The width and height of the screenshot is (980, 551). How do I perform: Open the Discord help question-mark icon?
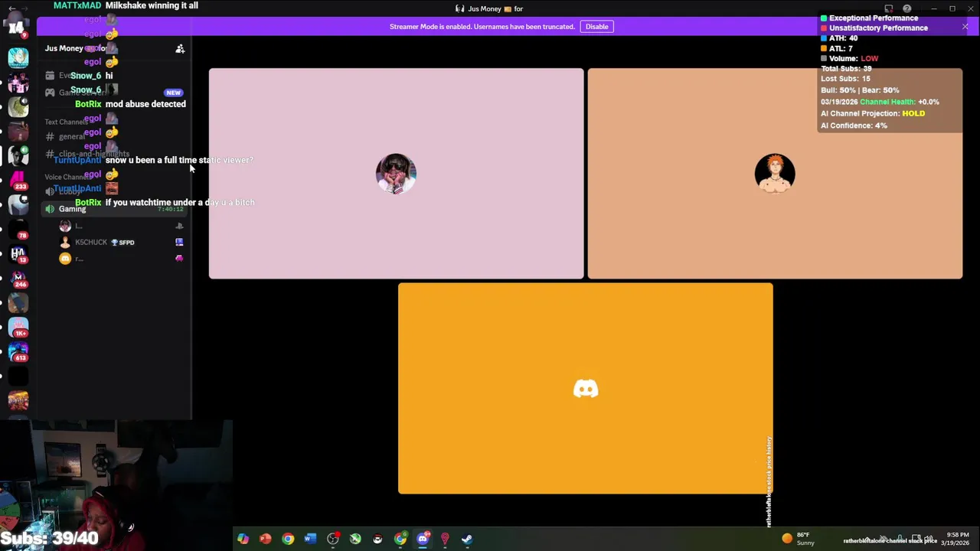pyautogui.click(x=906, y=9)
